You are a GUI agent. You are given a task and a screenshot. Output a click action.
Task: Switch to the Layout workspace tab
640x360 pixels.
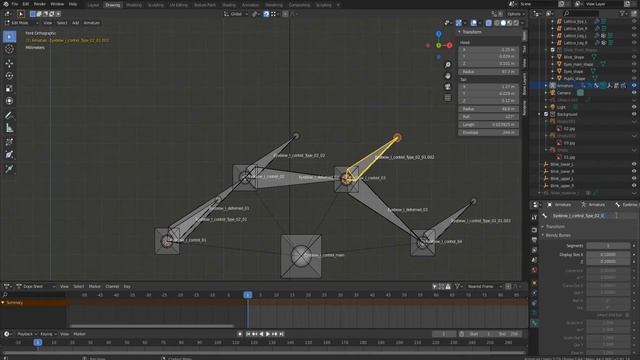click(x=93, y=5)
